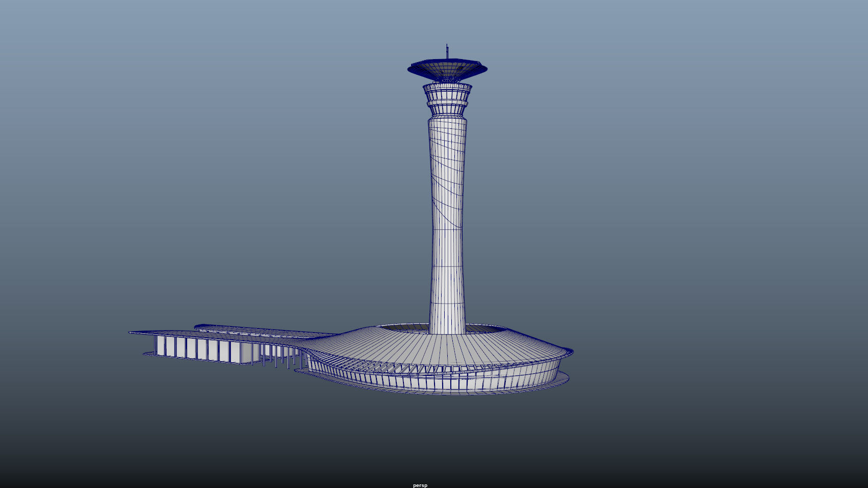Click the 'persp' camera label

point(420,485)
